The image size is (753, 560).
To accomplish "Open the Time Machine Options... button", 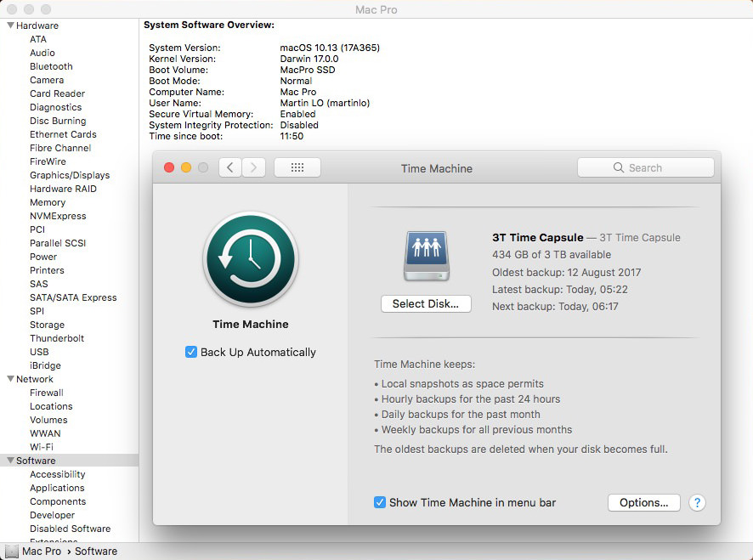I will coord(643,502).
